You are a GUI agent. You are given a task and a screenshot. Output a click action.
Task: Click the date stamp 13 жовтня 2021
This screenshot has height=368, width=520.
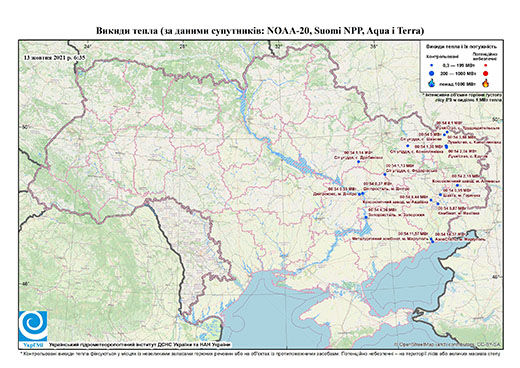coord(54,57)
